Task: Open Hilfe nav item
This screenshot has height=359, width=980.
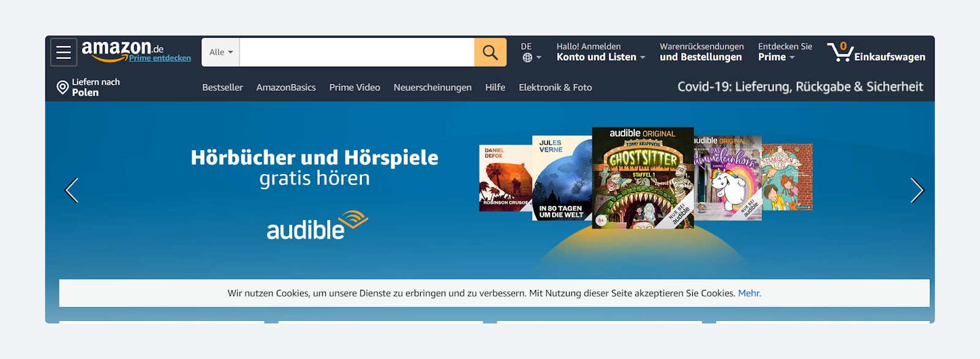Action: coord(495,88)
